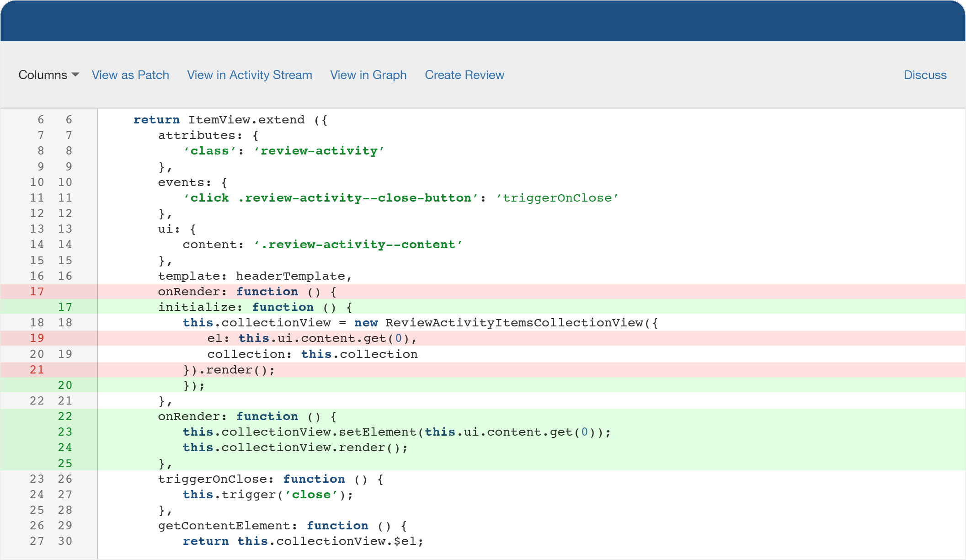Expand View in Graph options
The image size is (966, 560).
pyautogui.click(x=368, y=74)
